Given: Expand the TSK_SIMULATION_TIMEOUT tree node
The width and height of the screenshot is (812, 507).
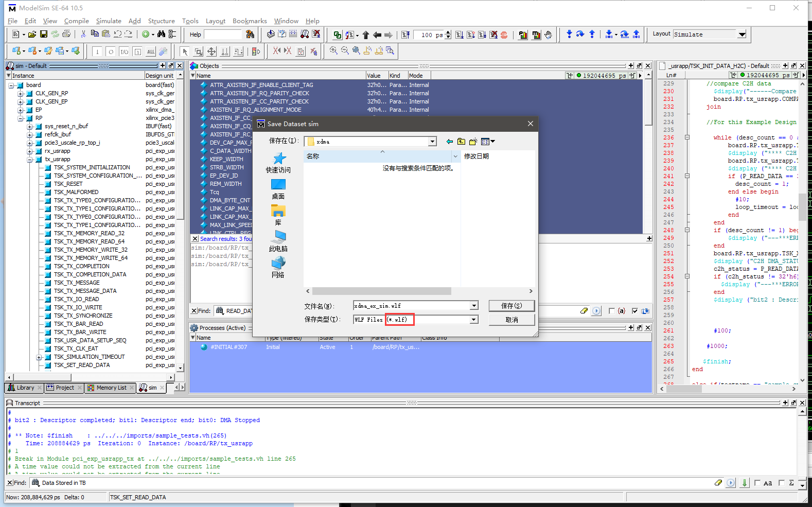Looking at the screenshot, I should pyautogui.click(x=39, y=357).
